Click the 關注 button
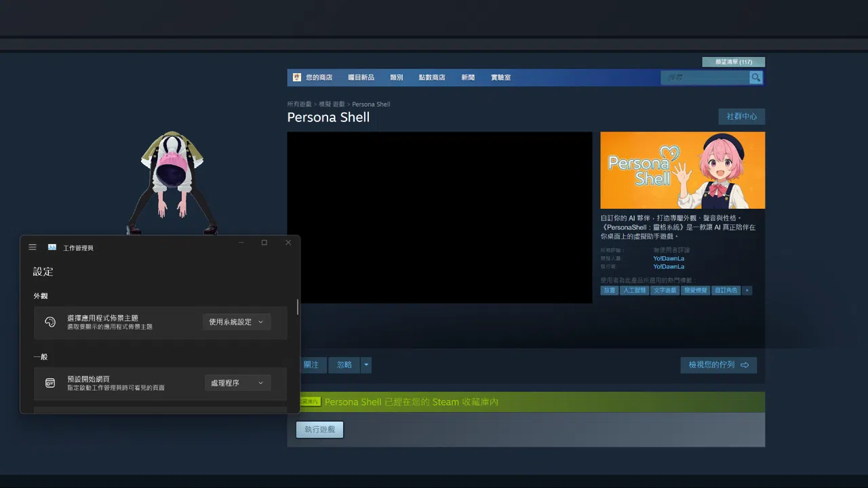 tap(311, 365)
